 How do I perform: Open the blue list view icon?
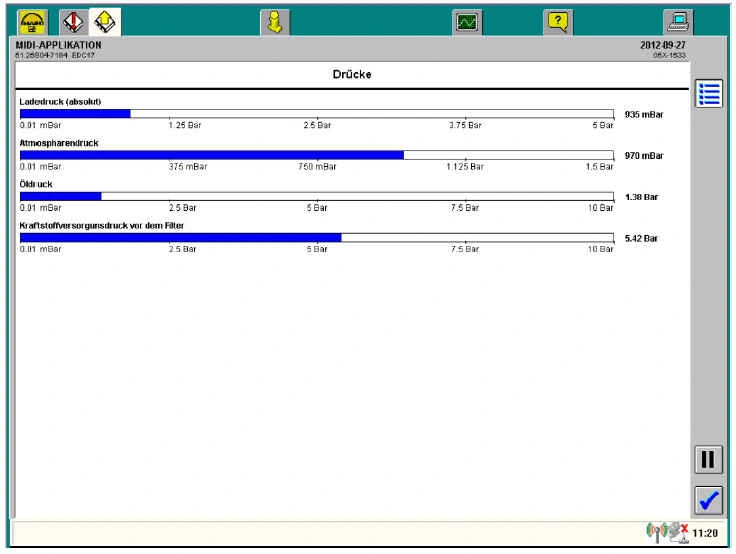pos(709,94)
